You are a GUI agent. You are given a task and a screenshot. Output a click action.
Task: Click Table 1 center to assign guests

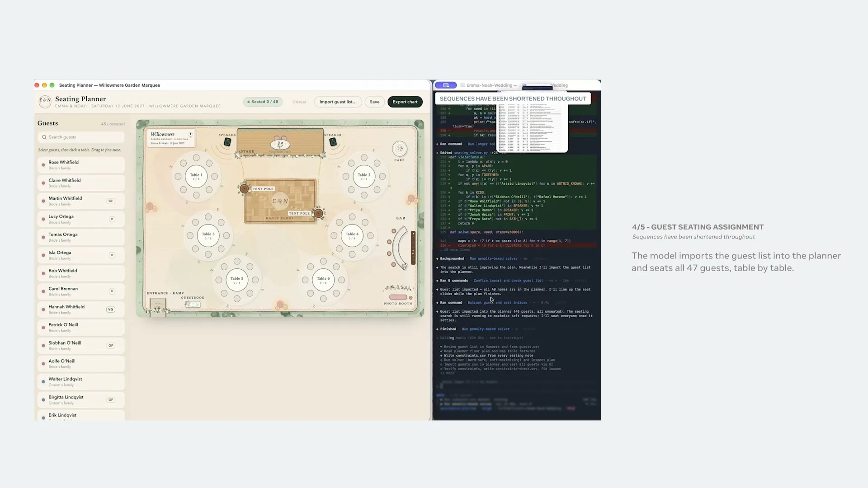pyautogui.click(x=196, y=176)
